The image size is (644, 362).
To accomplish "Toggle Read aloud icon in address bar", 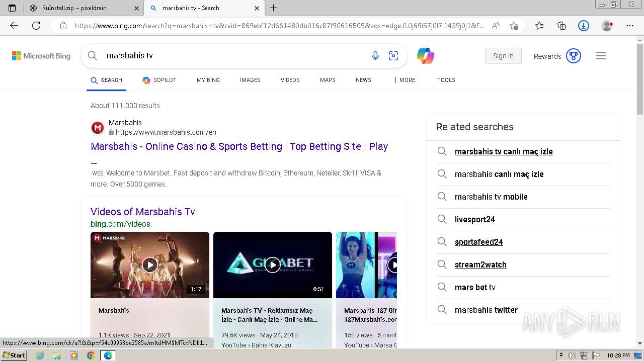I will tap(496, 26).
